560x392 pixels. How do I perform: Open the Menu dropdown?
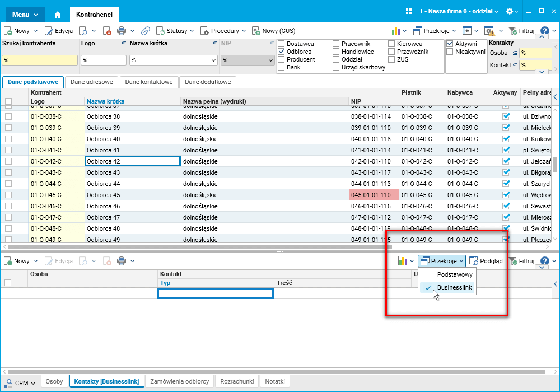pyautogui.click(x=26, y=14)
